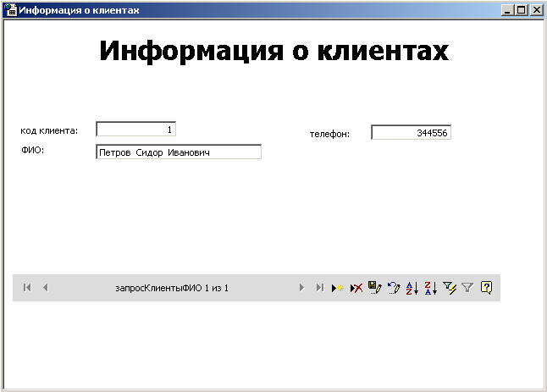Click the ФИО field with Петров Сидор Иванович
547x392 pixels.
point(179,152)
